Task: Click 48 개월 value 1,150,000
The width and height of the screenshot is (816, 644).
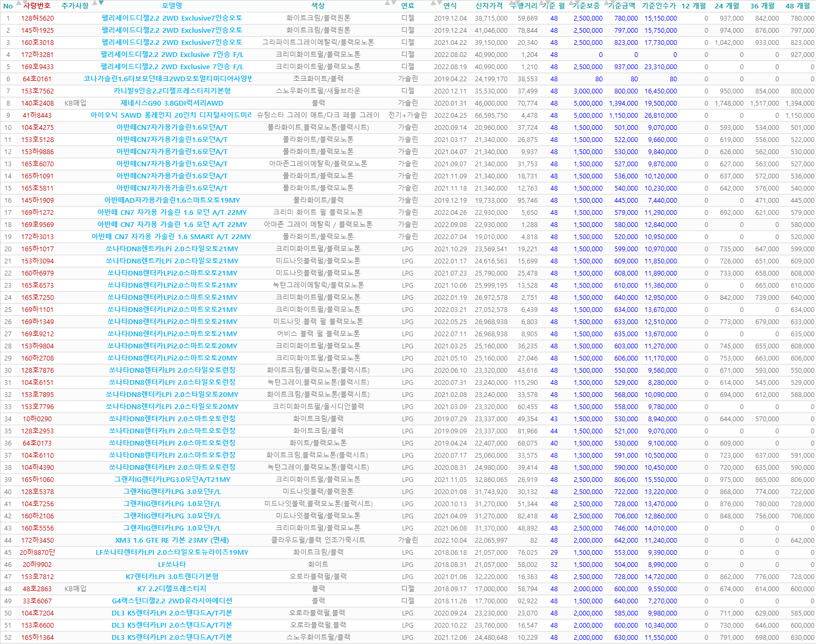Action: 800,115
